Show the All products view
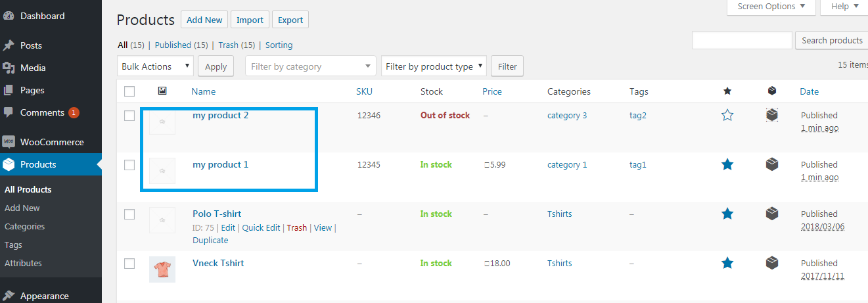Viewport: 868px width, 303px height. (122, 45)
